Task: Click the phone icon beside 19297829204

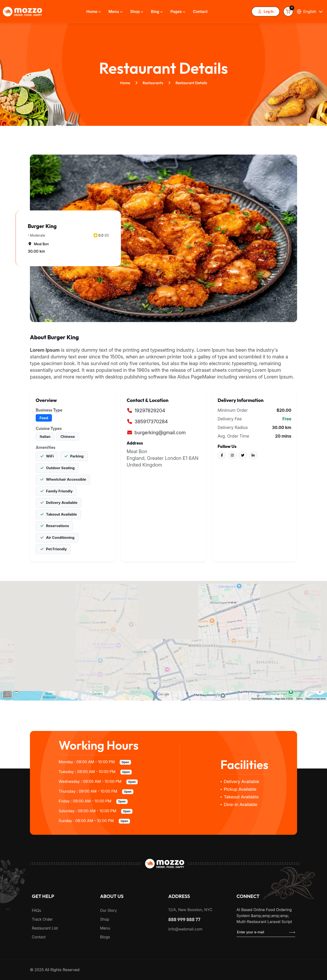Action: coord(130,411)
